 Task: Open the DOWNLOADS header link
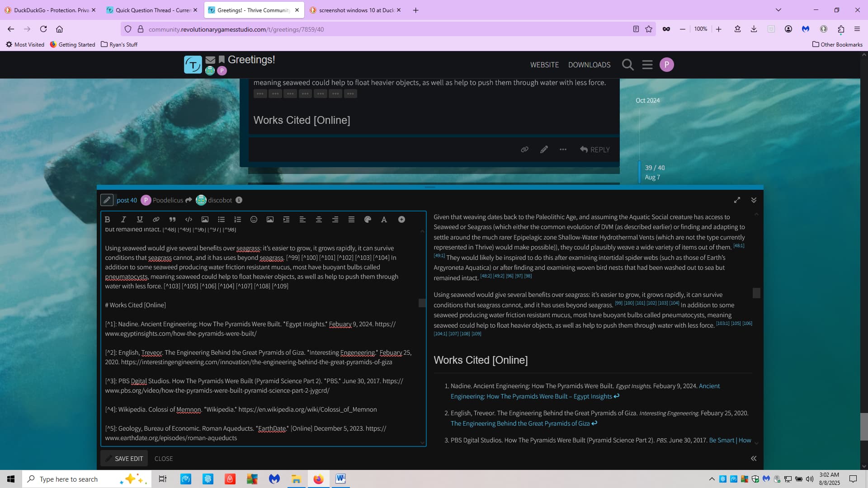pyautogui.click(x=589, y=65)
